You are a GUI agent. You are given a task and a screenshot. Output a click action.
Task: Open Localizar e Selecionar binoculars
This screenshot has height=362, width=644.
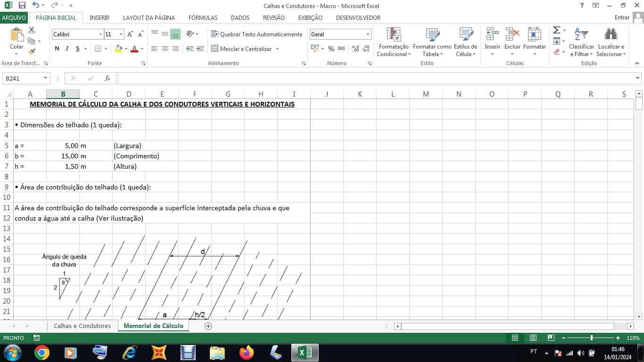[611, 42]
